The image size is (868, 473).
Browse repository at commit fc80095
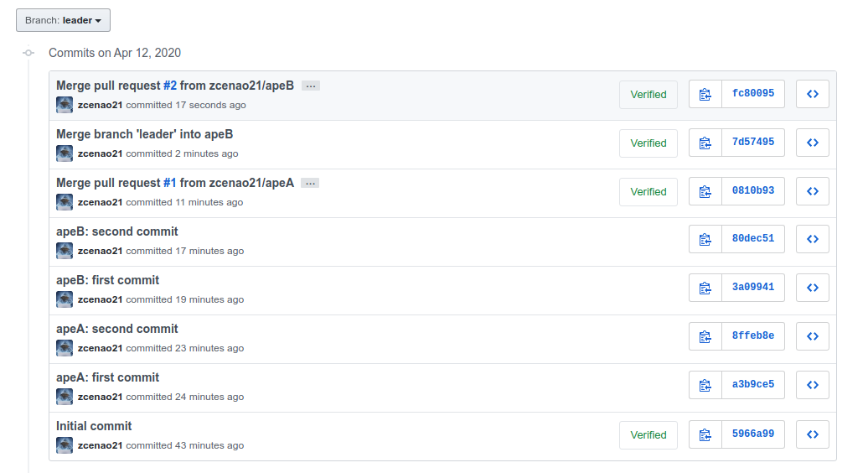(813, 94)
